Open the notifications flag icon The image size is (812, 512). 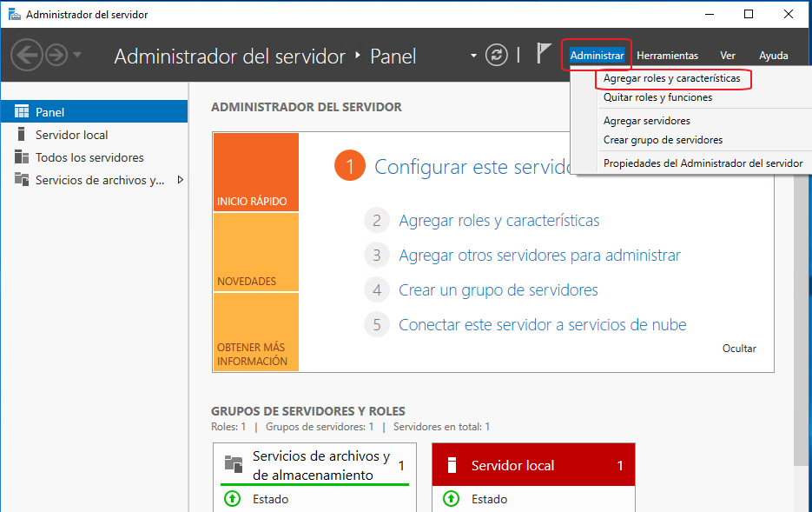[x=544, y=53]
